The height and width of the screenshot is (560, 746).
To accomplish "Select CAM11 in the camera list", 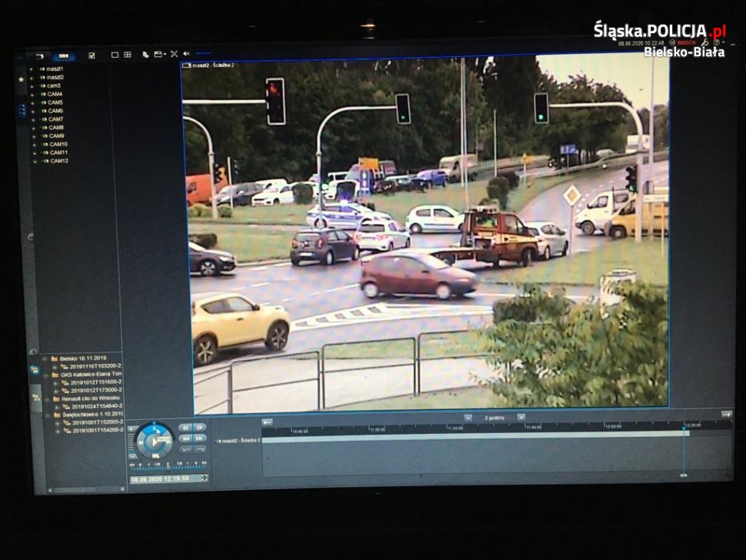I will click(x=59, y=153).
